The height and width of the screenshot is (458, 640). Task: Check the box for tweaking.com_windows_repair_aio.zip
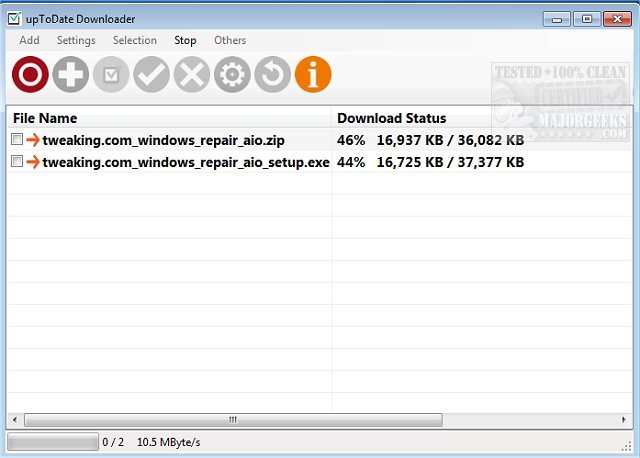[x=17, y=140]
